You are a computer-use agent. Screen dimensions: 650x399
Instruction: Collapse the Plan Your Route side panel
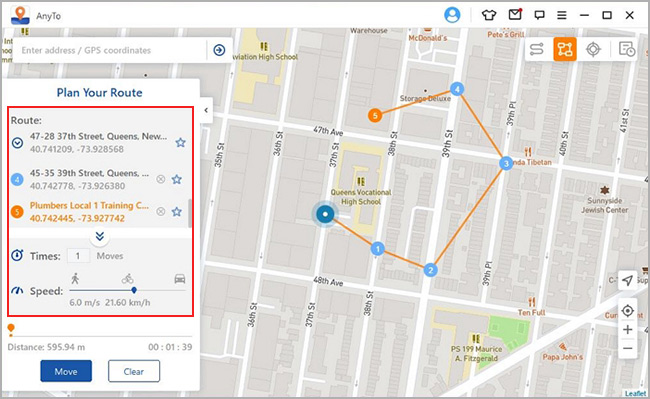pos(206,110)
